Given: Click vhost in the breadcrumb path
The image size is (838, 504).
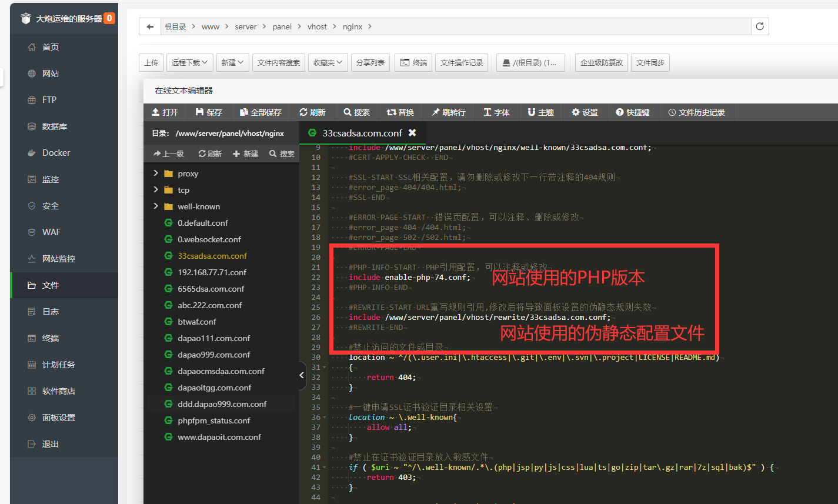Looking at the screenshot, I should 317,26.
